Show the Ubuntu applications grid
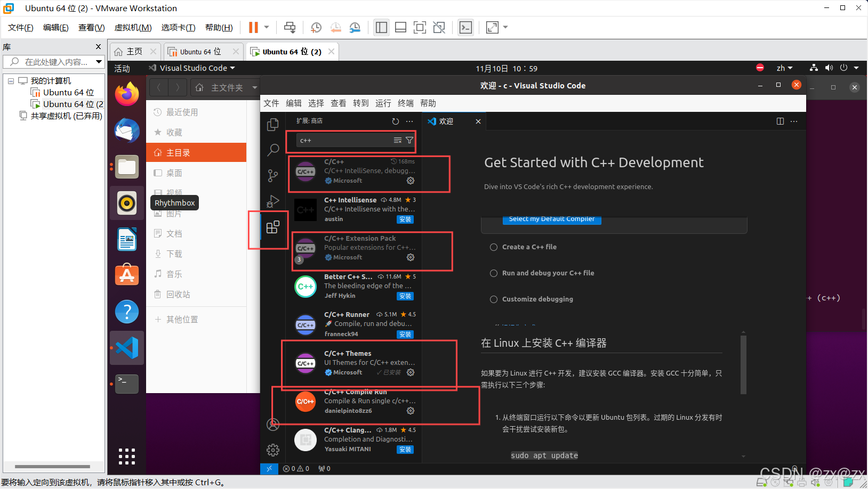The height and width of the screenshot is (489, 868). tap(127, 457)
